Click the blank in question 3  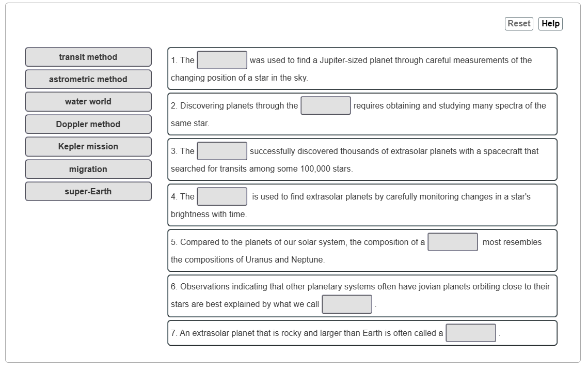click(x=221, y=151)
